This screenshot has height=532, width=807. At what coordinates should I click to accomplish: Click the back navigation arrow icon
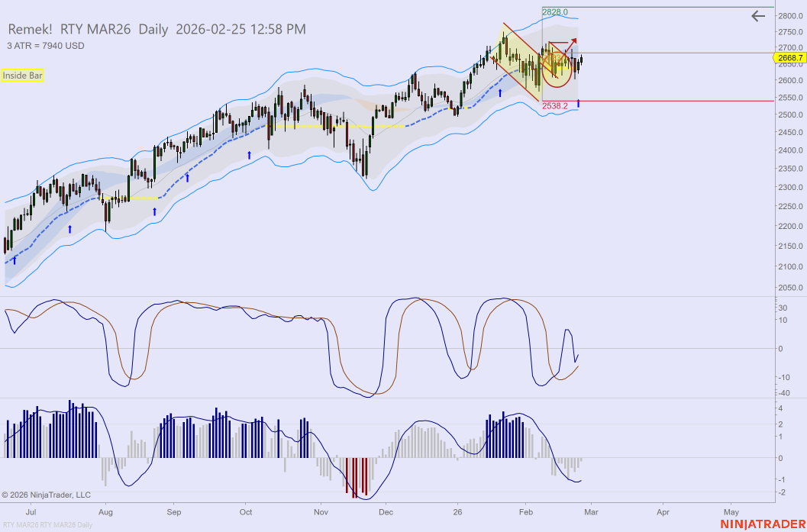(x=757, y=16)
